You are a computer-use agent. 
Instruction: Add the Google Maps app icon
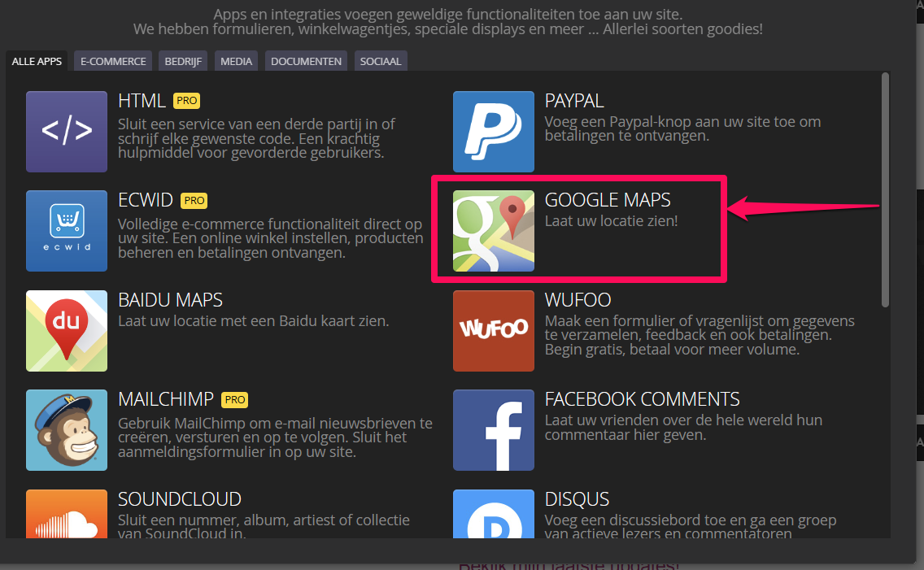493,231
